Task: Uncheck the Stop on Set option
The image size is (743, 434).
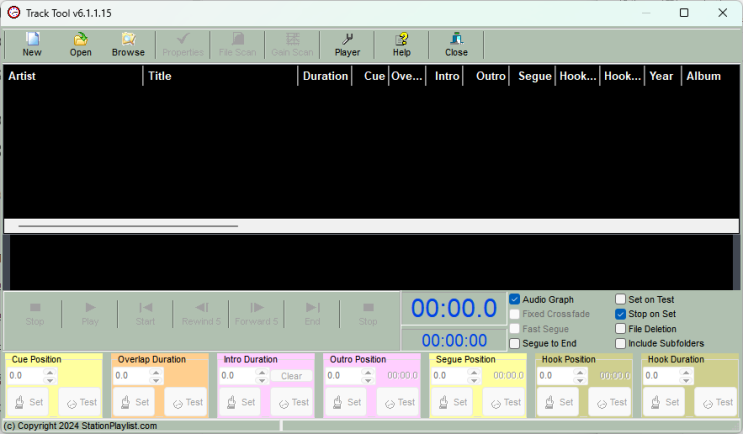Action: tap(620, 314)
